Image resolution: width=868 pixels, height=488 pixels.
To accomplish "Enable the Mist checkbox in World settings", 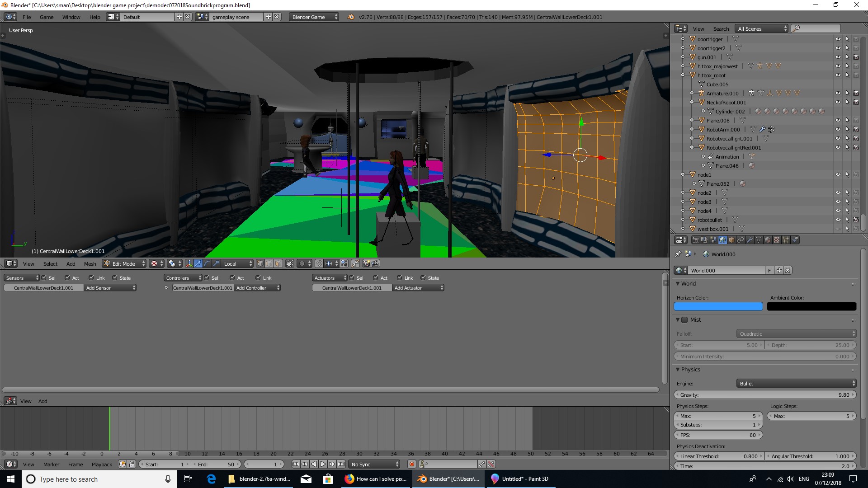I will click(x=684, y=319).
